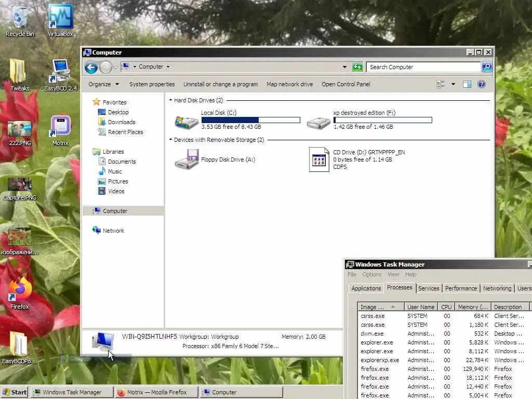
Task: Open the Organize menu
Action: pos(103,84)
